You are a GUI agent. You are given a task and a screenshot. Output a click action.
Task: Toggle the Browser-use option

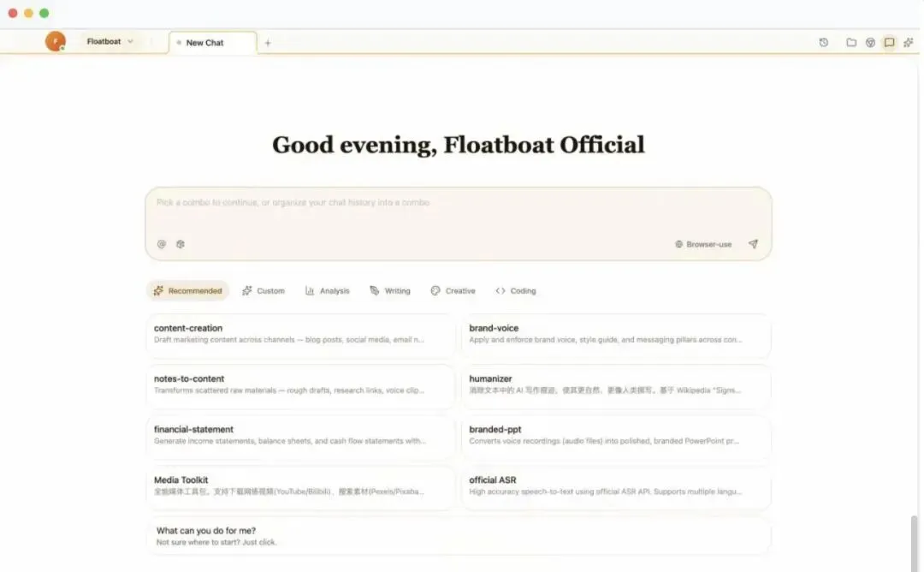click(x=703, y=244)
